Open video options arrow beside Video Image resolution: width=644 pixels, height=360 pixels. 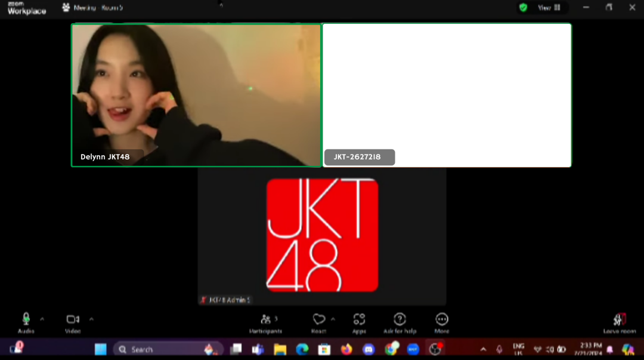click(91, 319)
